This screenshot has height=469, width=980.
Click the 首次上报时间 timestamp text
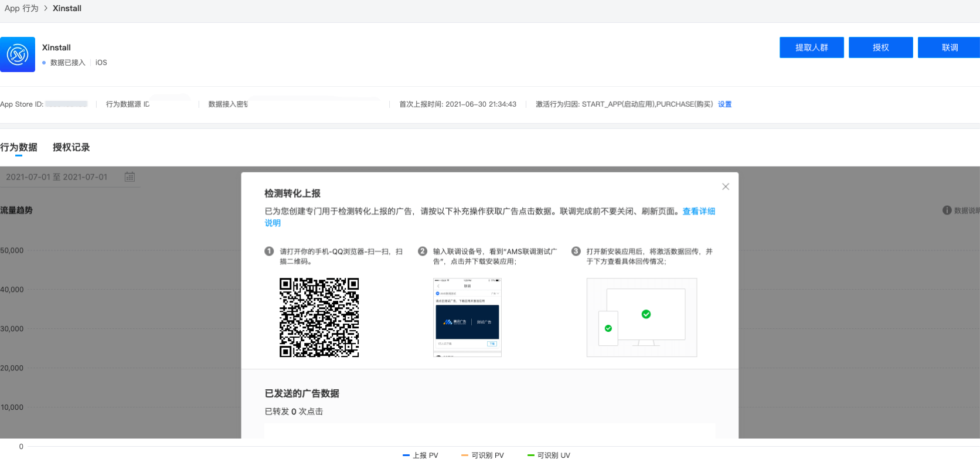pyautogui.click(x=458, y=104)
